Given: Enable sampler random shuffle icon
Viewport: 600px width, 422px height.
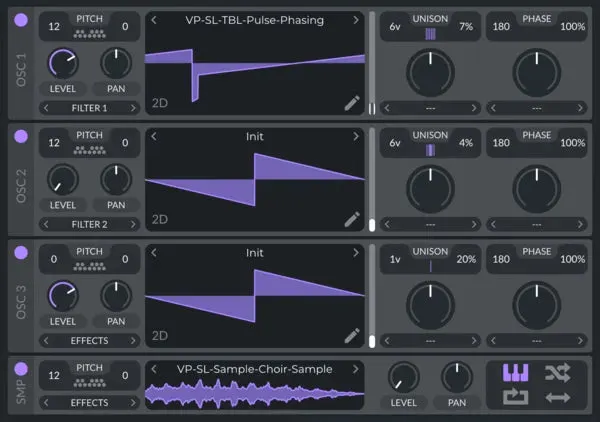Looking at the screenshot, I should point(558,373).
